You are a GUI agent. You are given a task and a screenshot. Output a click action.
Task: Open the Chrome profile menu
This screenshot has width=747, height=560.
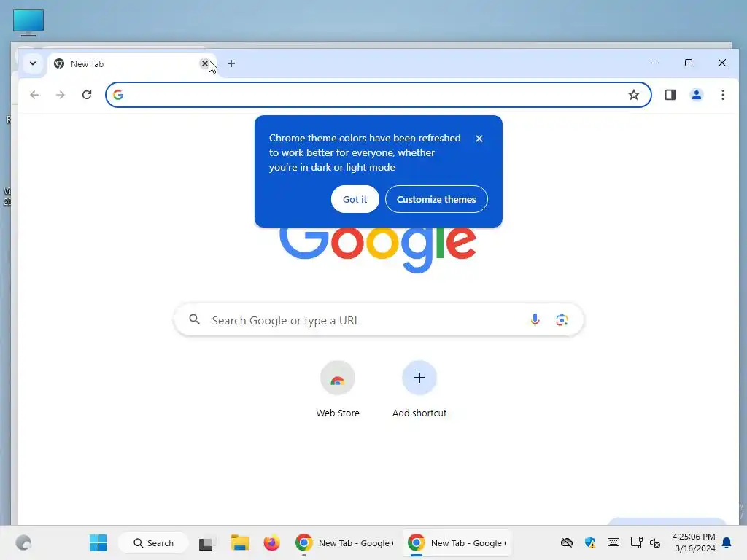697,95
